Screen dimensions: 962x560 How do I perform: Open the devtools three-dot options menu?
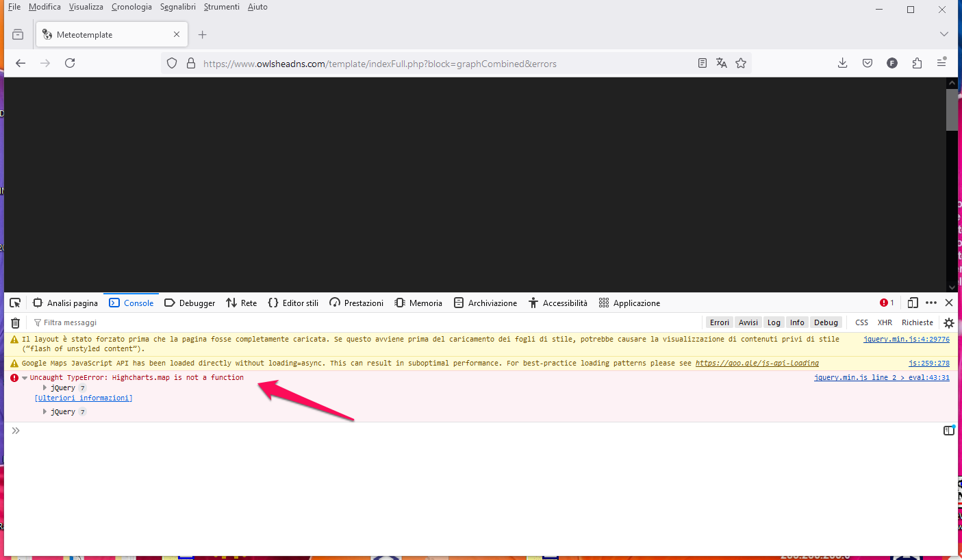[x=931, y=303]
